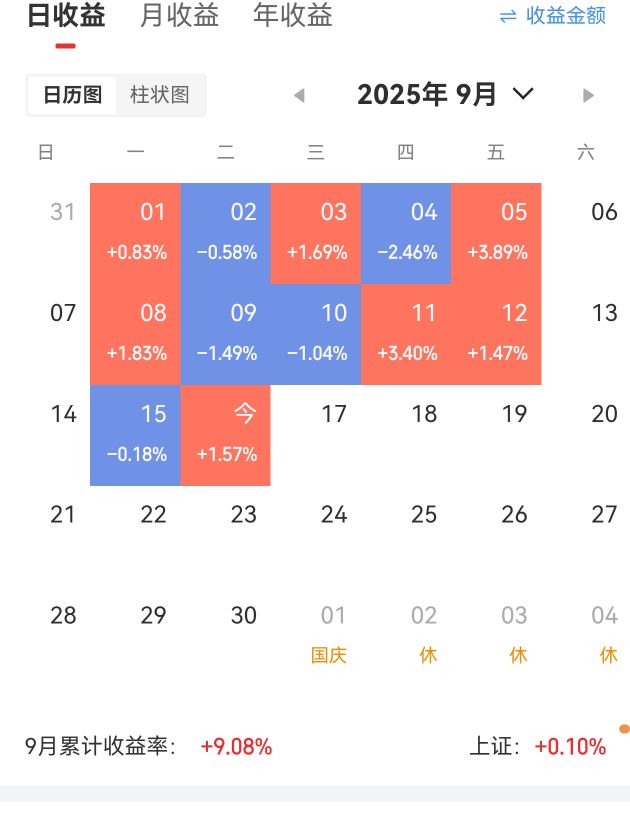Tap the 上证 +0.10% index value
630x818 pixels.
coord(571,747)
